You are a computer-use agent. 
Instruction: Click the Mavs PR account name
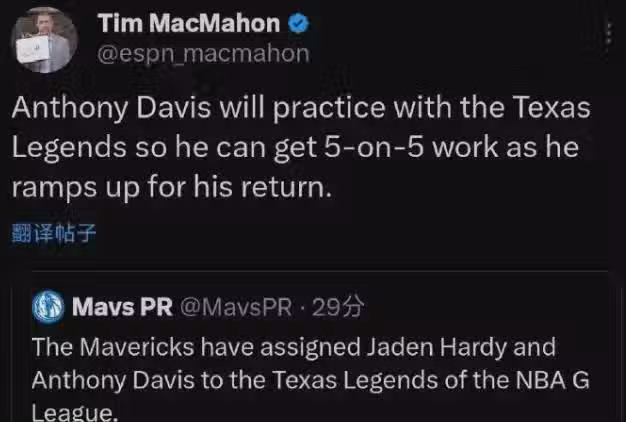123,306
